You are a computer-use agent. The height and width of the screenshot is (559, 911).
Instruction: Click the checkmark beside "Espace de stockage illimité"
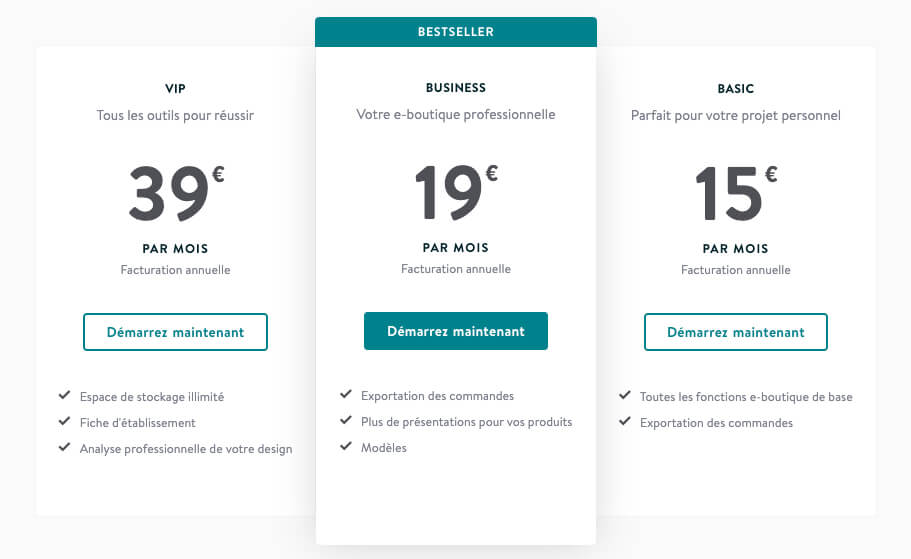click(65, 396)
